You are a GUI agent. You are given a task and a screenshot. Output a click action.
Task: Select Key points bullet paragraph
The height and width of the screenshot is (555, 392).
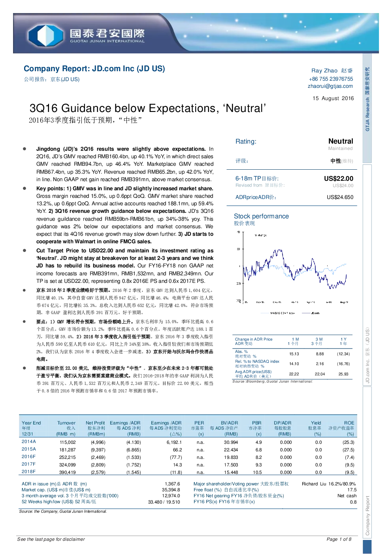tap(125, 215)
